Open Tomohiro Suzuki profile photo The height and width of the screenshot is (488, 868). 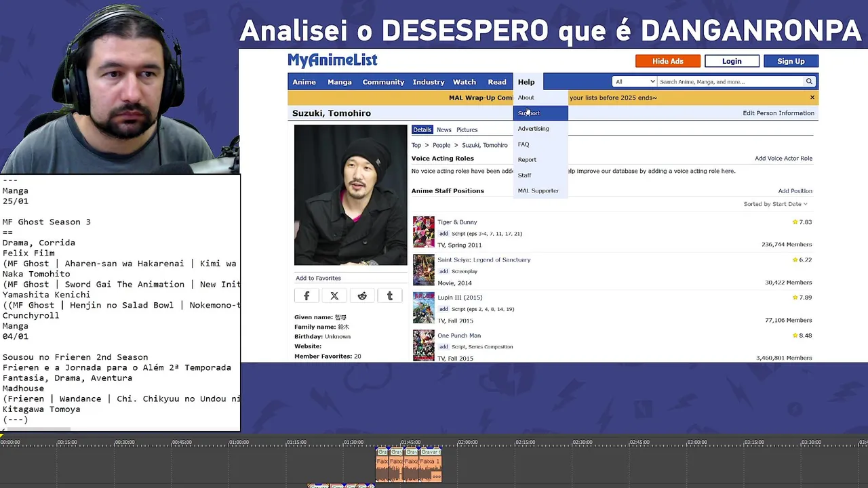point(351,195)
